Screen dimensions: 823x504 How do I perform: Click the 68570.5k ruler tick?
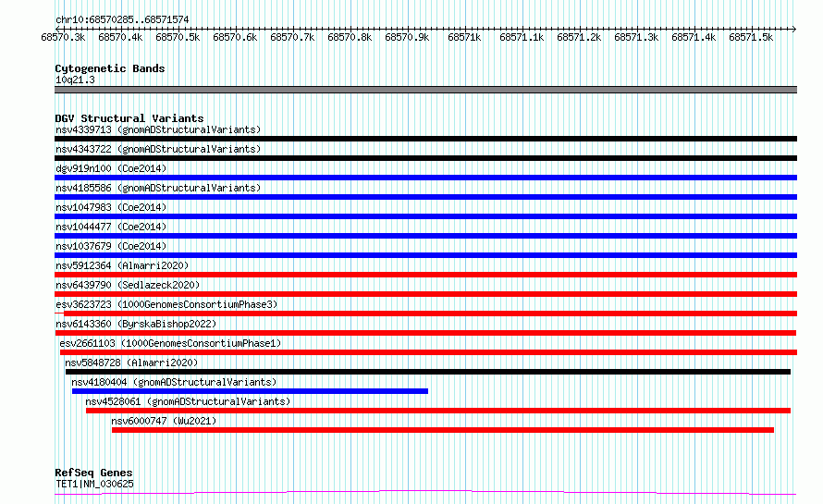[x=178, y=37]
